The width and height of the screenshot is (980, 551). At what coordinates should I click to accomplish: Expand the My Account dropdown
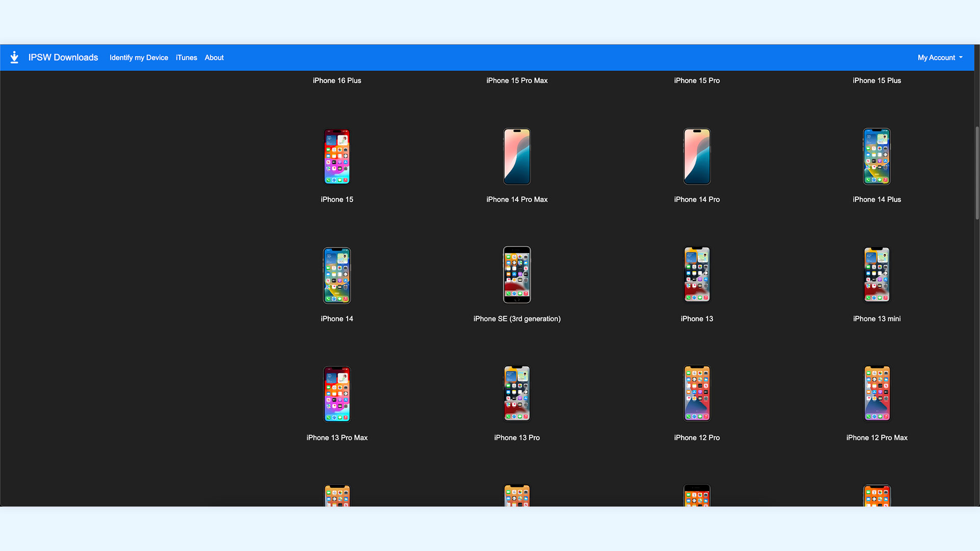click(940, 58)
